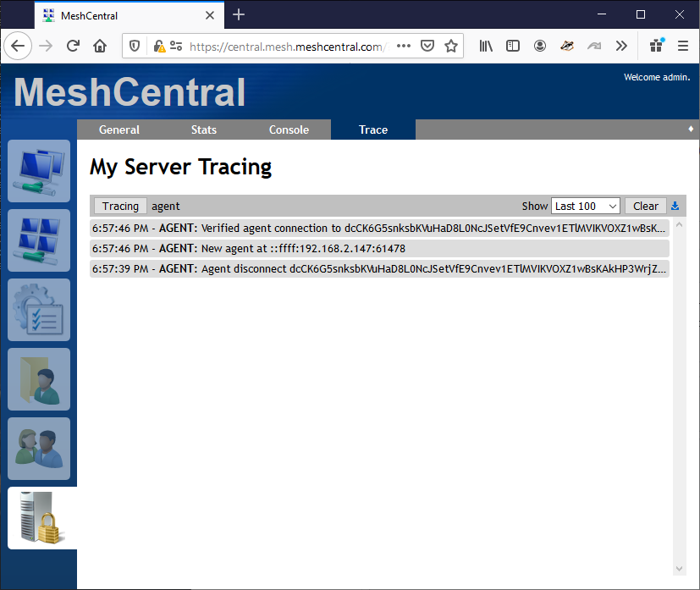Click the scrollbar up arrow in log
The image size is (700, 590).
point(679,225)
